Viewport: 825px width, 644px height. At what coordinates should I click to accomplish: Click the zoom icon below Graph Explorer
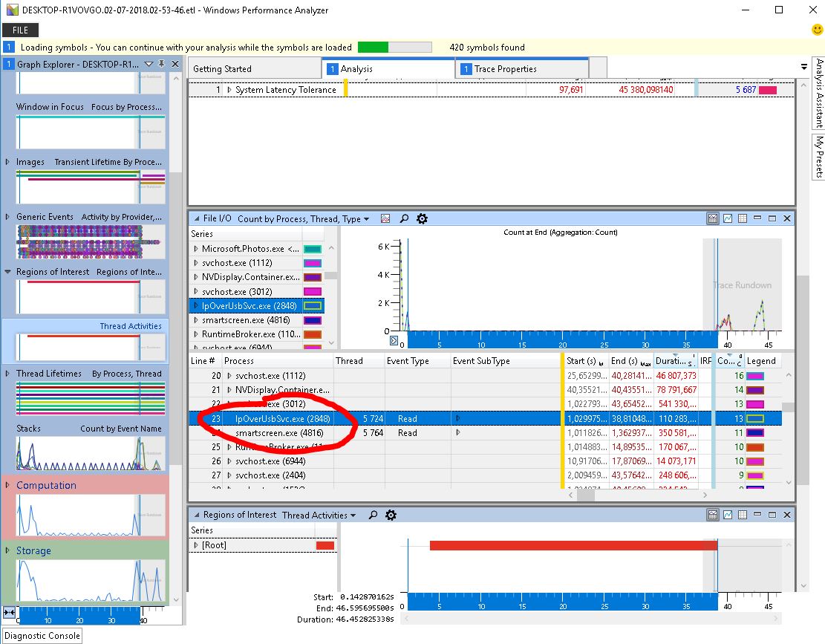pos(9,612)
